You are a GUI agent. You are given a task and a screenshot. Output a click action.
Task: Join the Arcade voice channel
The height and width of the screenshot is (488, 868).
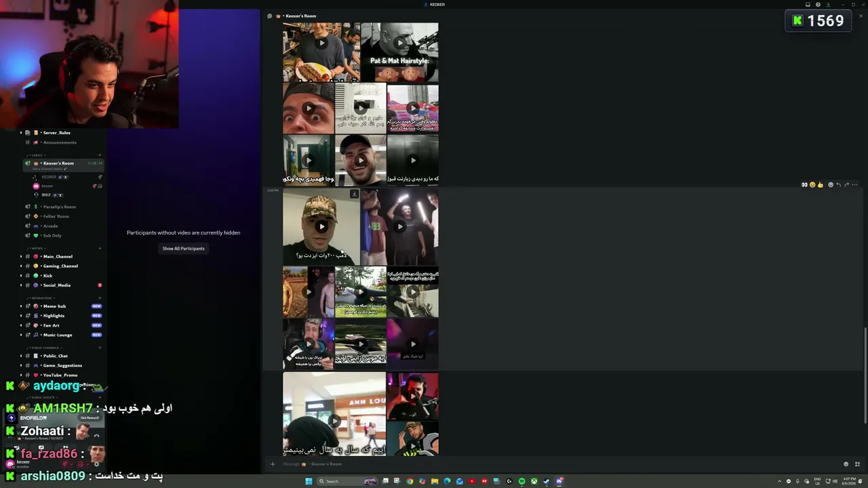pos(50,226)
